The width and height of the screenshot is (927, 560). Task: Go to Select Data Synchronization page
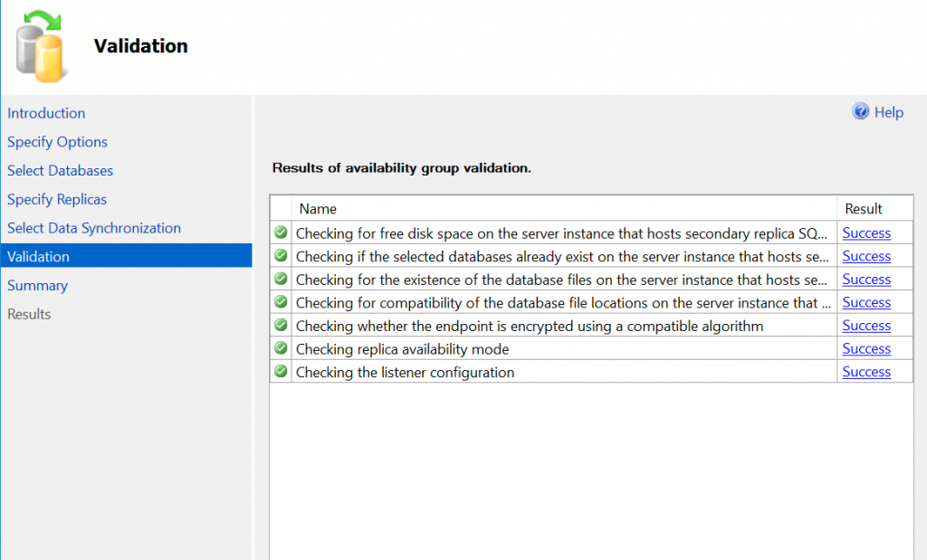[94, 228]
